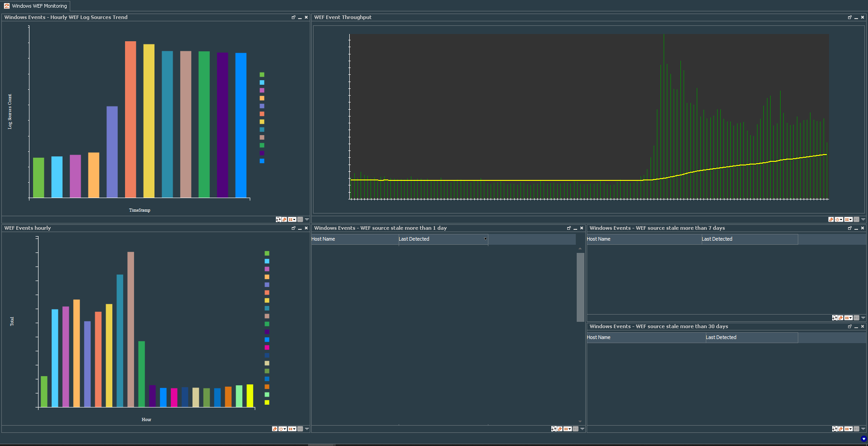Click the gray toggle in stale 1 day panel footer
The height and width of the screenshot is (446, 868).
click(x=575, y=429)
